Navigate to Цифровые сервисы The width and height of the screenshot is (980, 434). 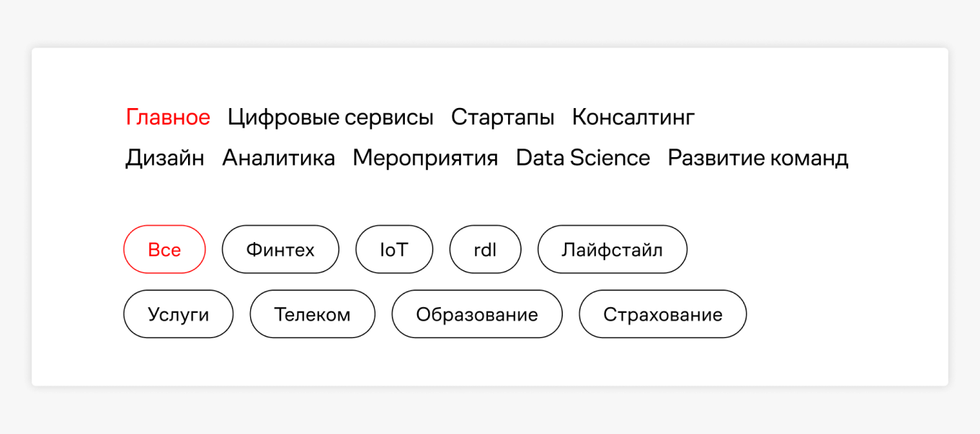pyautogui.click(x=331, y=117)
